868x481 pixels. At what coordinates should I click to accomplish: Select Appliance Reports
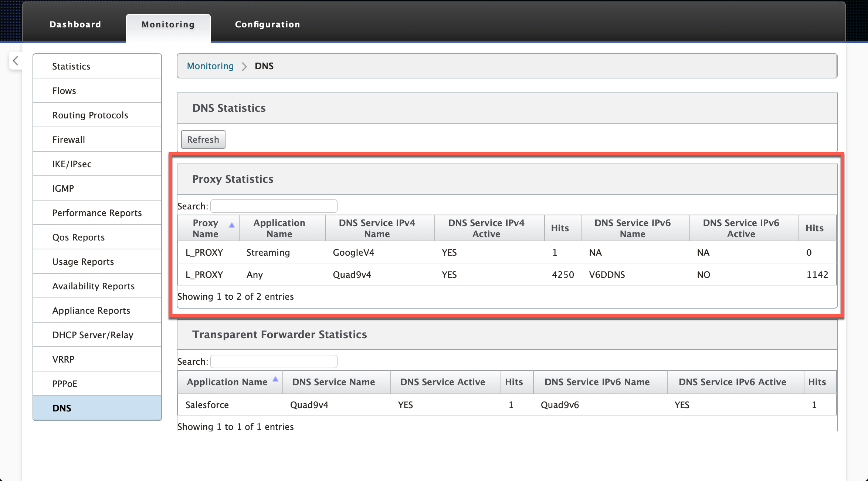(x=97, y=310)
